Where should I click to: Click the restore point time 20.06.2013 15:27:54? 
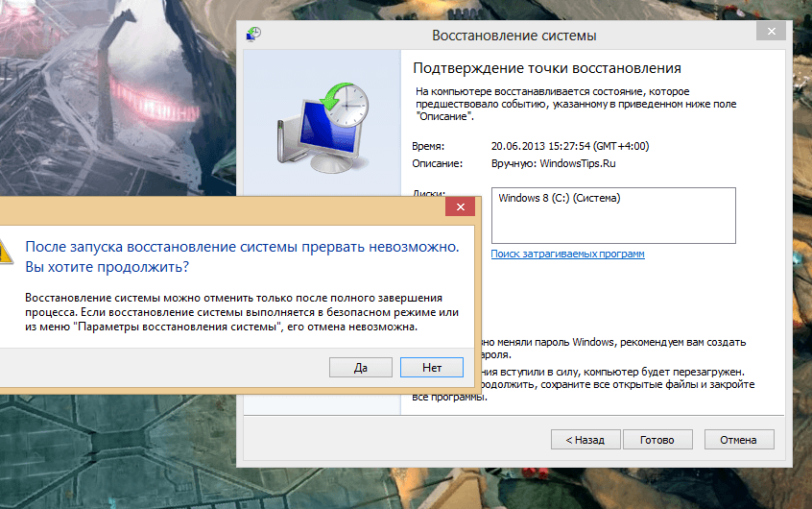(x=540, y=146)
